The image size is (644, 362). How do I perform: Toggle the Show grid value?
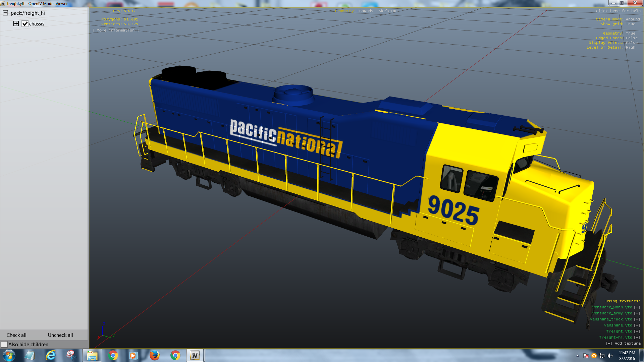click(x=630, y=24)
